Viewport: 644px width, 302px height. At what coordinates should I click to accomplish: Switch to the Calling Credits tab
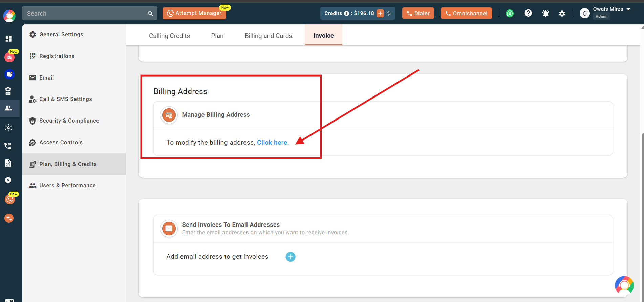(169, 36)
